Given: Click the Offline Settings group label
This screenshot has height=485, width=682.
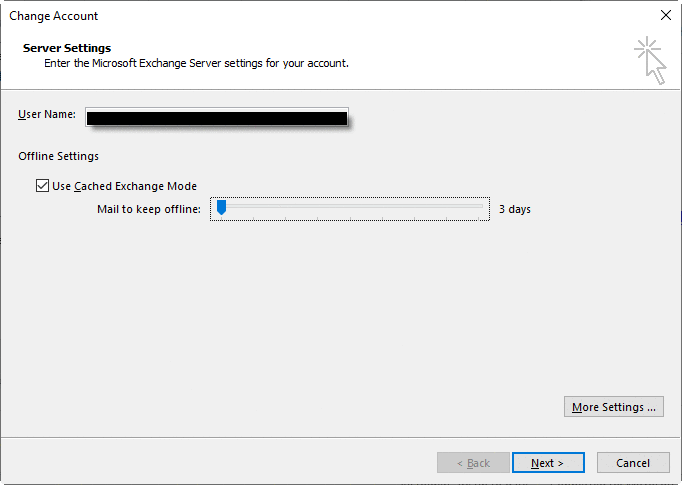Looking at the screenshot, I should (x=58, y=156).
